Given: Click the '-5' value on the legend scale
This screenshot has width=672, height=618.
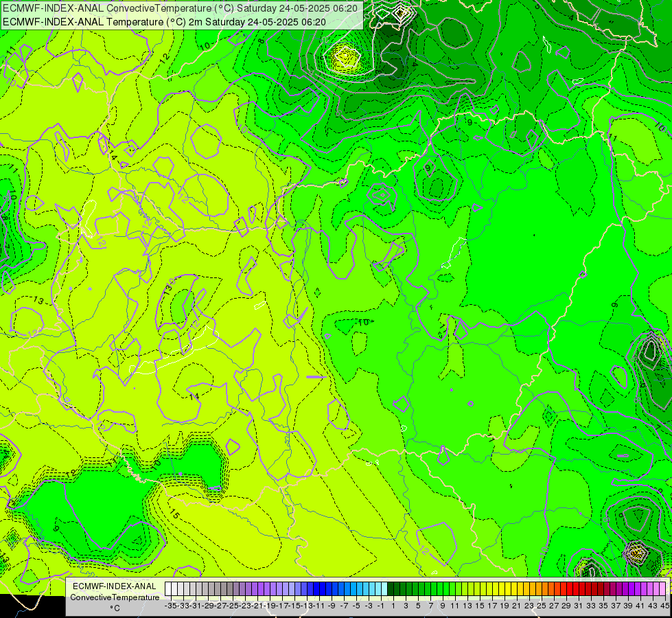Looking at the screenshot, I should click(356, 606).
